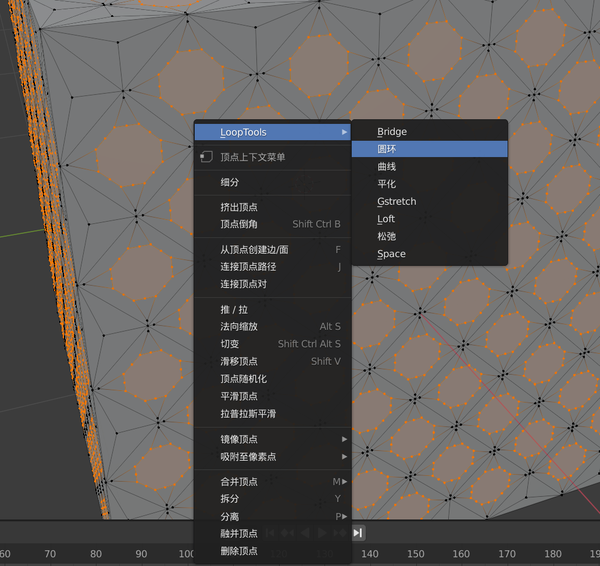Viewport: 600px width, 566px height.
Task: Click 平滑顶点 menu entry
Action: coord(272,396)
